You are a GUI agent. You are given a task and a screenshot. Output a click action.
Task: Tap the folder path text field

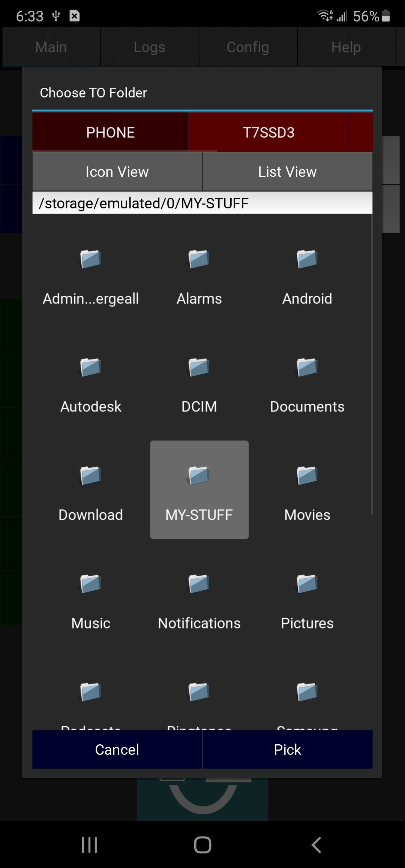click(x=202, y=203)
